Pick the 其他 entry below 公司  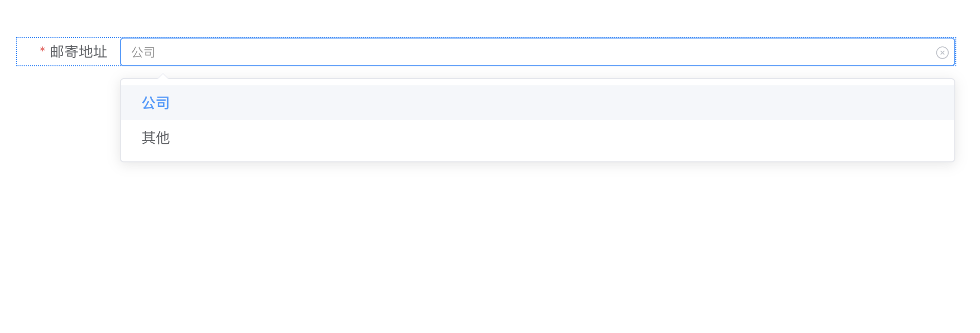coord(155,138)
